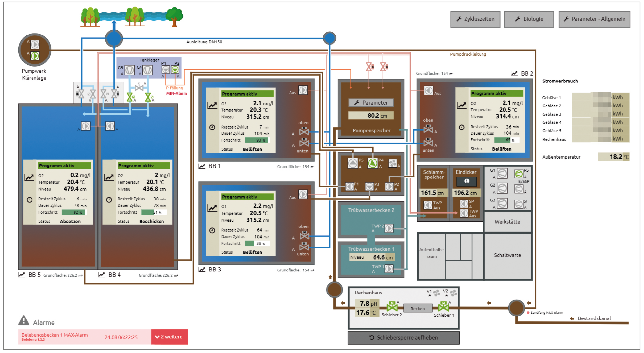
Task: Click BB 3 Fortschritt progress bar 38 %
Action: click(257, 243)
